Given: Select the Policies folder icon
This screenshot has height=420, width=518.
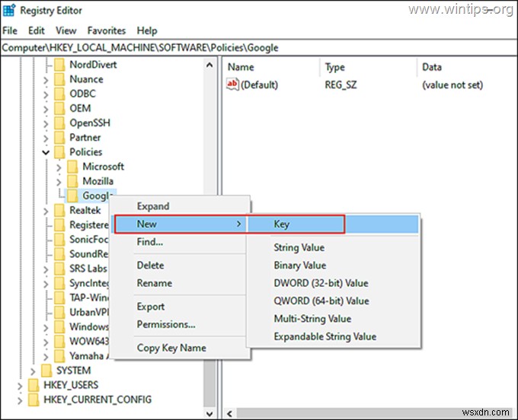Looking at the screenshot, I should coord(59,151).
